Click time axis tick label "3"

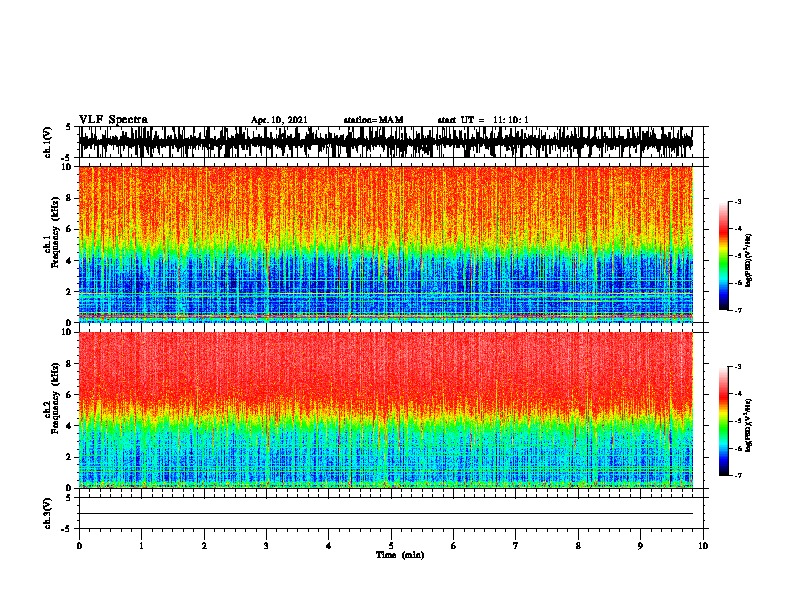(266, 546)
